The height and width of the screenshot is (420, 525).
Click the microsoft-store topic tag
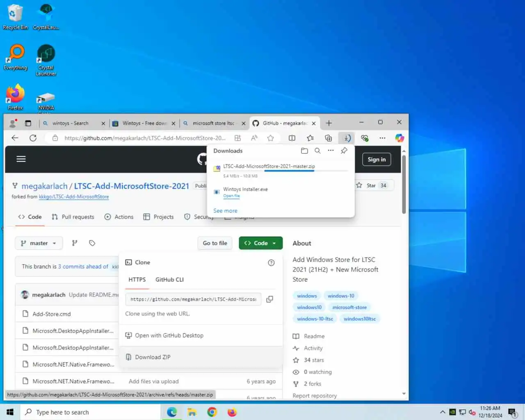pos(349,307)
